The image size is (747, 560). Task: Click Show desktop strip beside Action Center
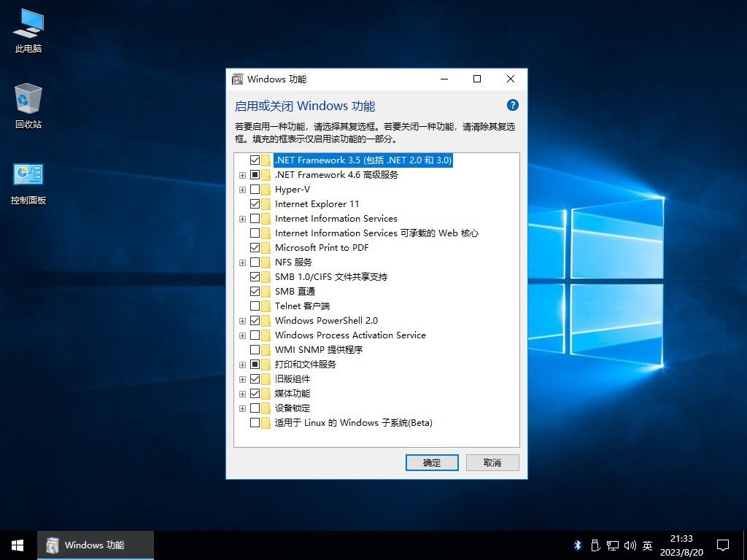coord(745,545)
